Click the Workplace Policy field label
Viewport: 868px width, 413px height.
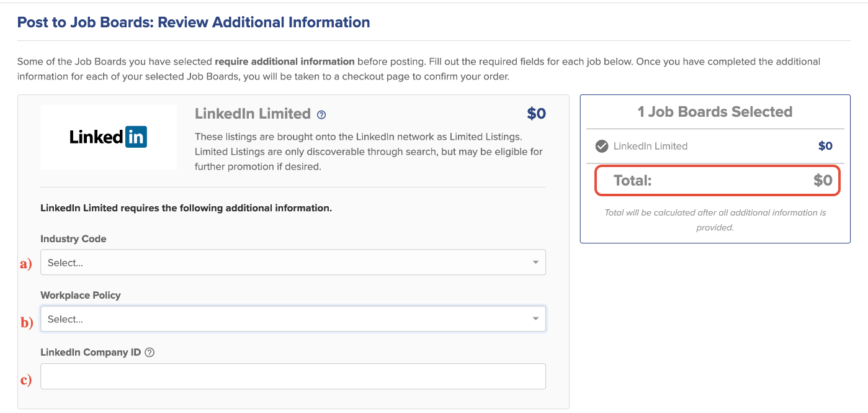(81, 296)
